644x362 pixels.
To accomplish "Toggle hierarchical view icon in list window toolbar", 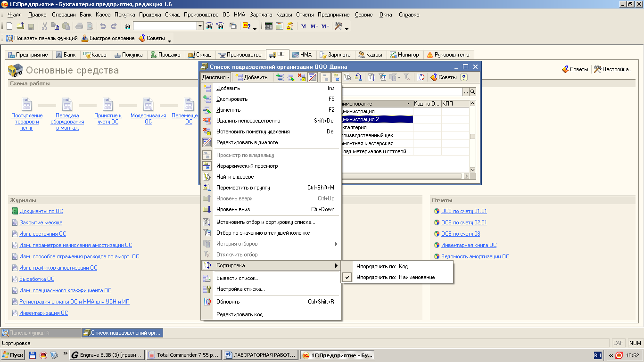I will click(x=337, y=77).
